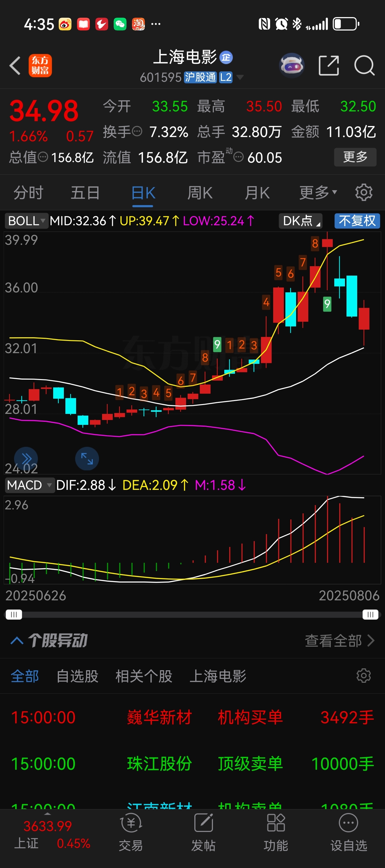Open the 更多 chart period dropdown
Viewport: 385px width, 868px height.
pos(318,193)
